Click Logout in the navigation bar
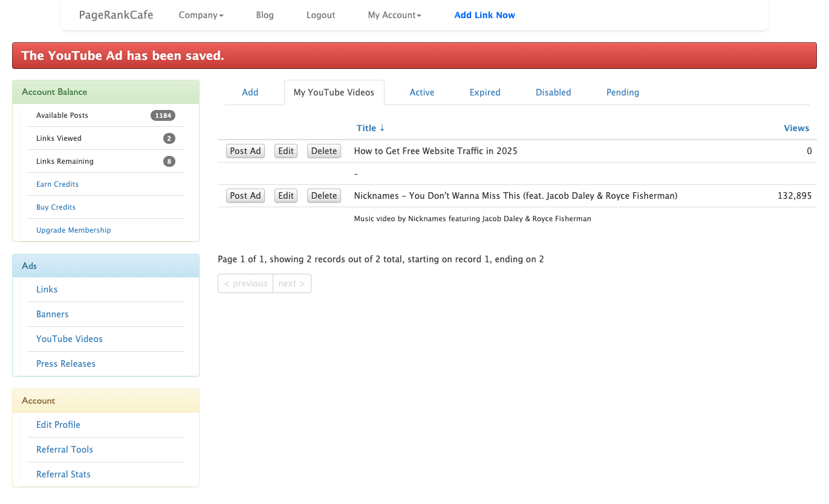The height and width of the screenshot is (504, 829). (320, 15)
